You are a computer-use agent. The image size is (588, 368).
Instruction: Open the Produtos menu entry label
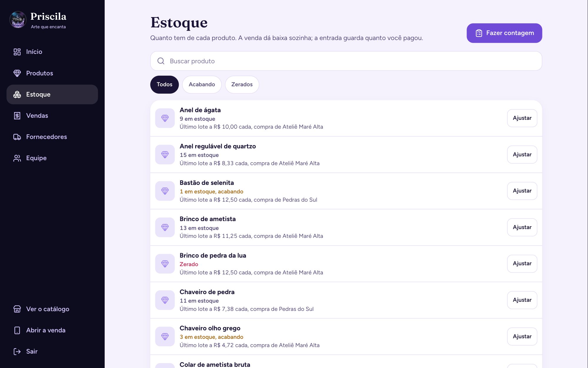point(40,73)
